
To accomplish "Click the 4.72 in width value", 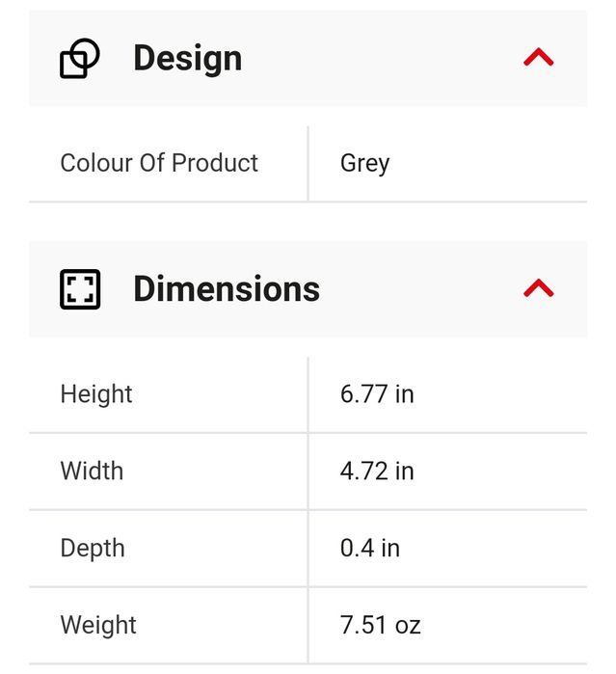I will 377,472.
